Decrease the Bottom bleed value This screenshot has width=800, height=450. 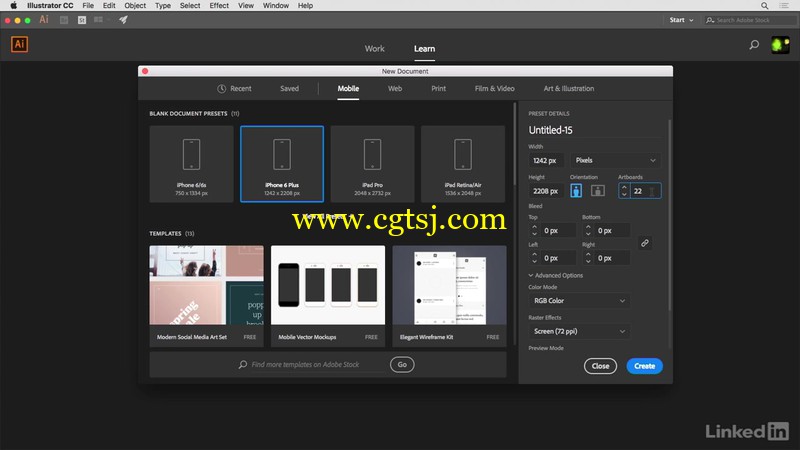(588, 234)
